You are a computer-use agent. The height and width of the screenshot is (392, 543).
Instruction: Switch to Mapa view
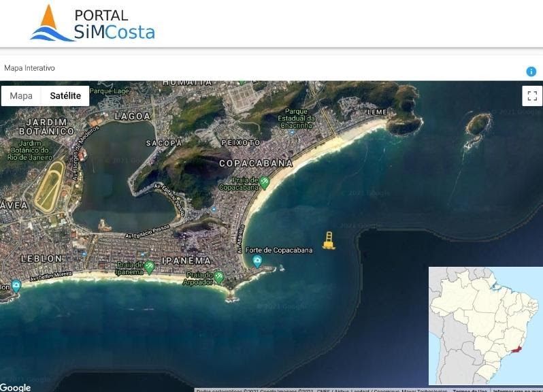[x=21, y=96]
